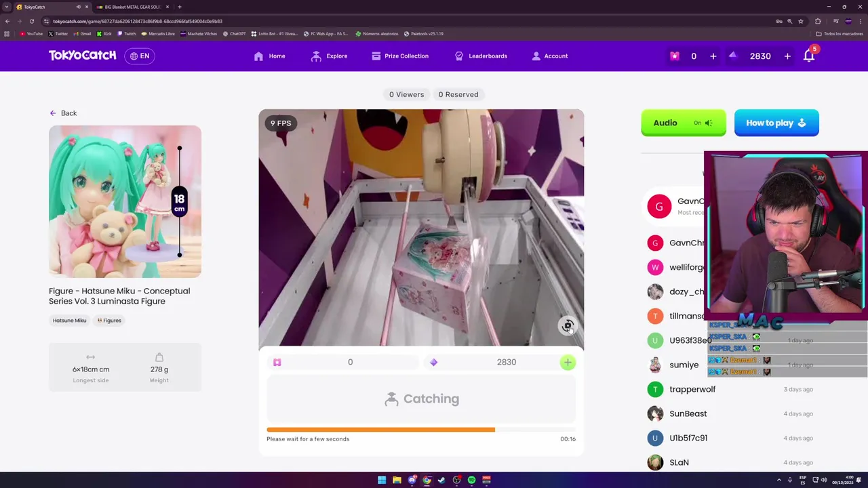Open the notifications bell icon
Image resolution: width=868 pixels, height=488 pixels.
click(x=809, y=56)
